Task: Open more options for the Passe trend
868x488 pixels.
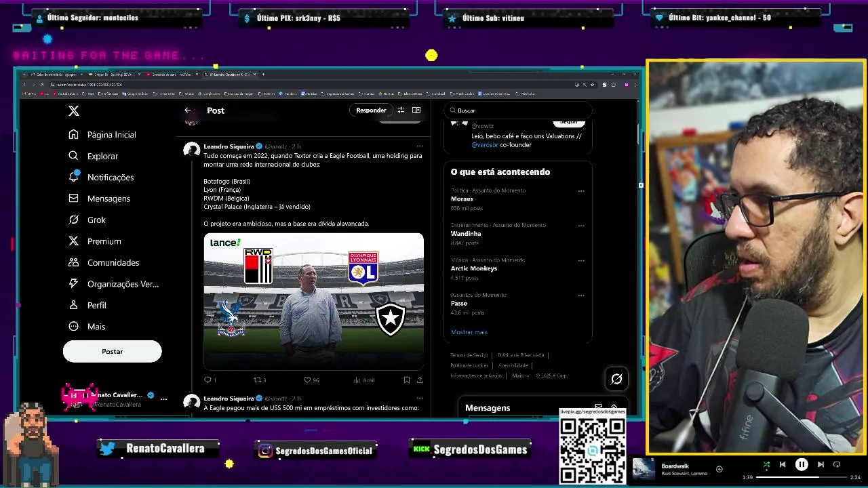Action: [x=581, y=296]
